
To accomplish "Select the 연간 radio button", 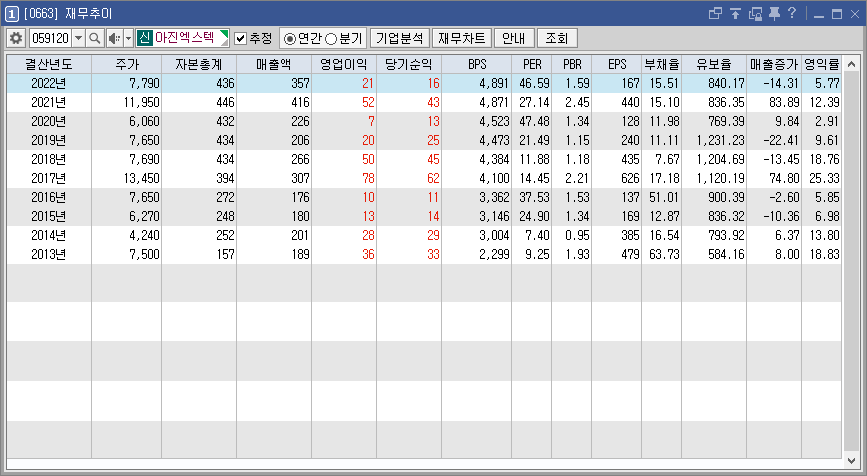I will pyautogui.click(x=289, y=39).
